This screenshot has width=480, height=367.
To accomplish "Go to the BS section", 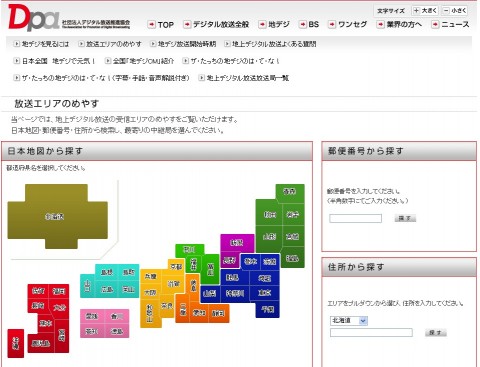I will tap(309, 24).
